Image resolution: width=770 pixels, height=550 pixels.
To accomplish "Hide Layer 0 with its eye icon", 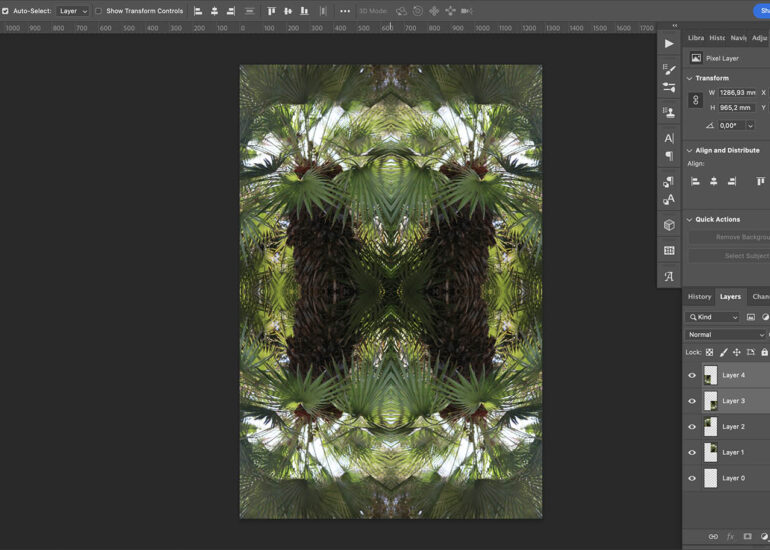I will click(x=692, y=478).
